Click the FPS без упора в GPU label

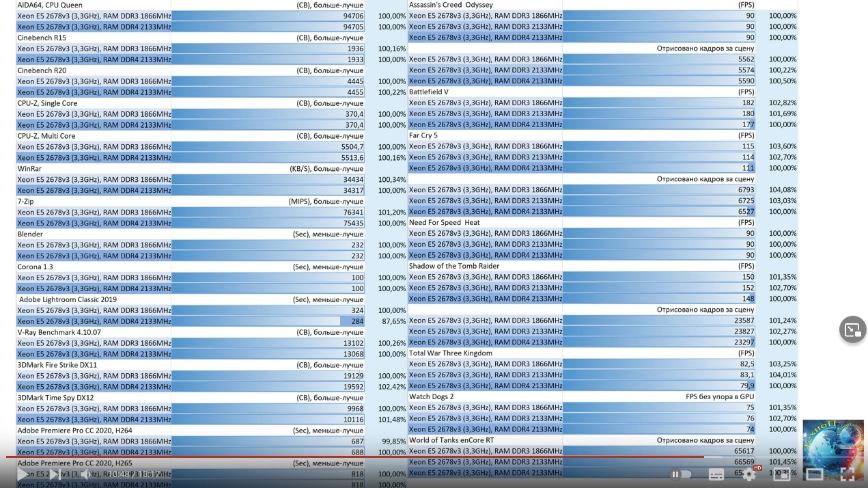[720, 397]
